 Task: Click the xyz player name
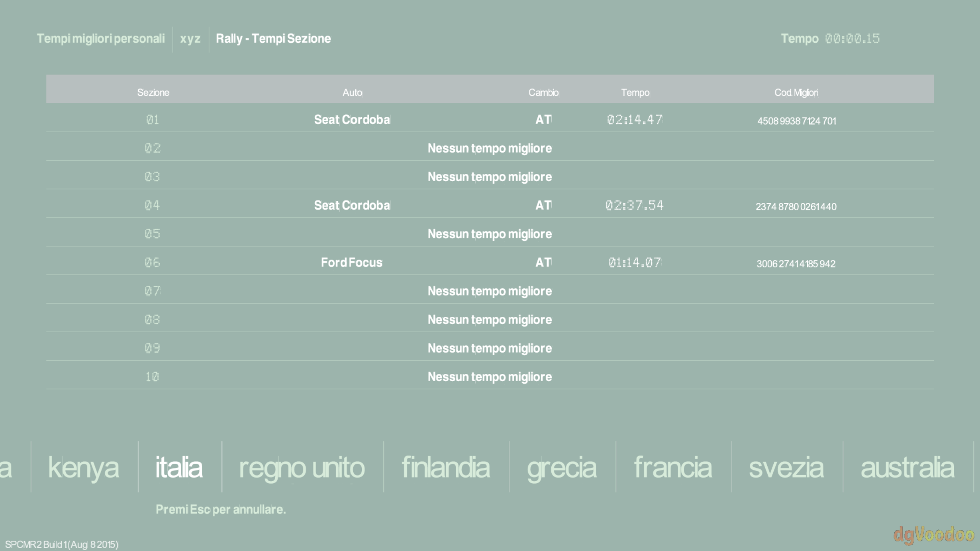(x=190, y=39)
